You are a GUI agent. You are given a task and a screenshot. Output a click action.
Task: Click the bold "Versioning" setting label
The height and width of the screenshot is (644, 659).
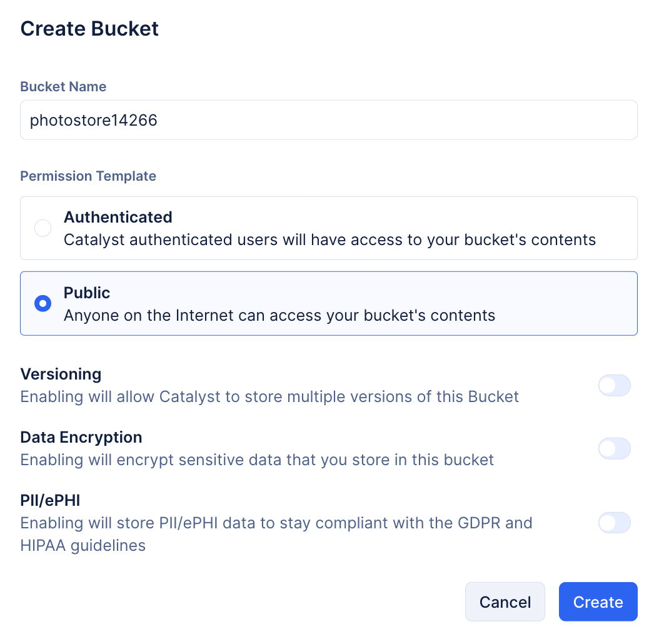tap(61, 374)
